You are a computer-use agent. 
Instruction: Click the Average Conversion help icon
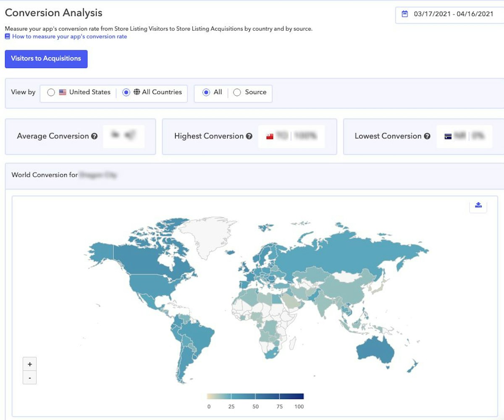[x=94, y=136]
